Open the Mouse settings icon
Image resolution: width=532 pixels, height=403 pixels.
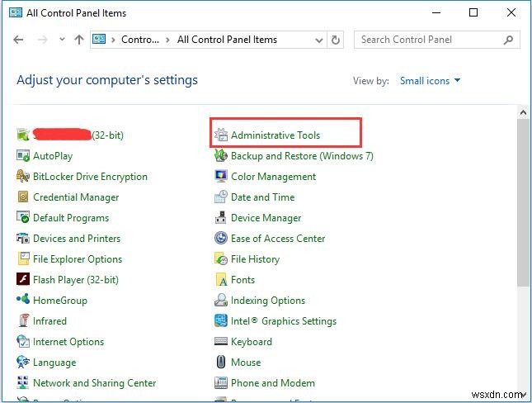[x=221, y=363]
